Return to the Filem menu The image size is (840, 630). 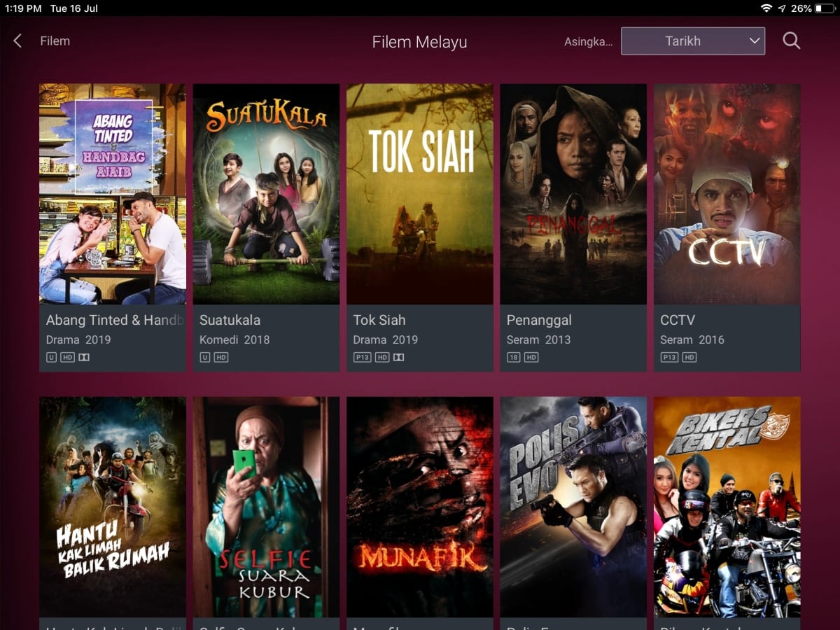[55, 41]
